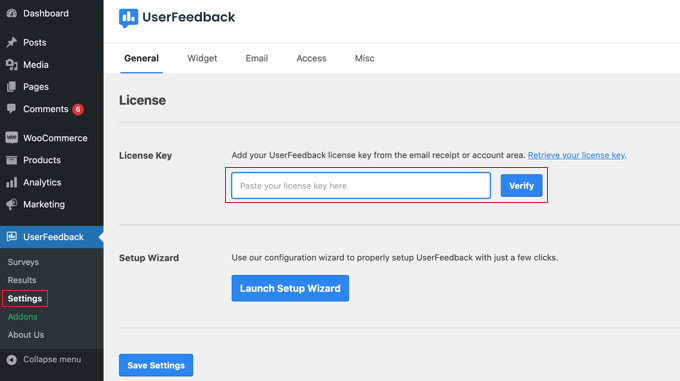Select the Access tab

point(311,58)
